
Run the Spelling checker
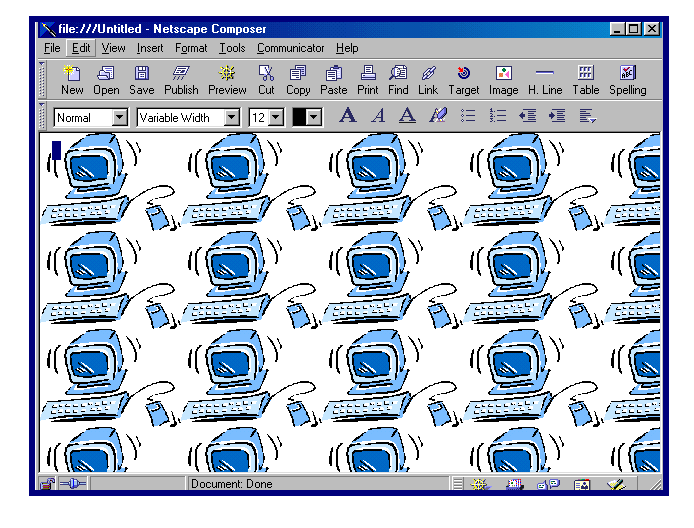coord(628,79)
